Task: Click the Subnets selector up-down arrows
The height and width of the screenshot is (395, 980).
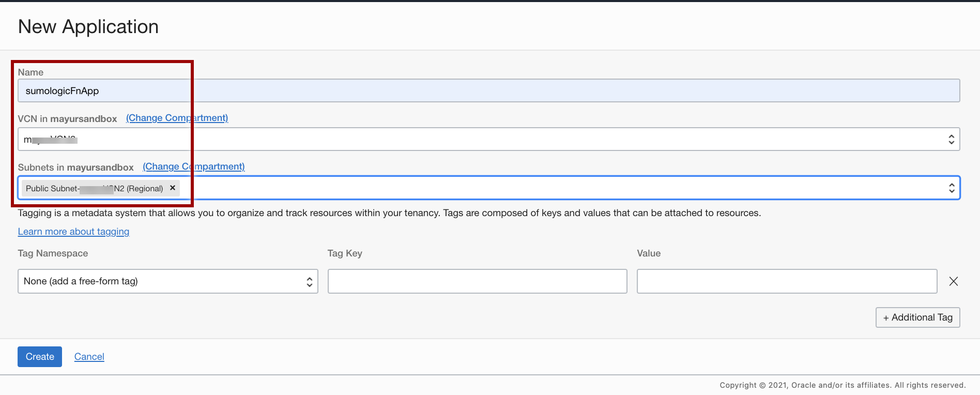Action: (x=951, y=188)
